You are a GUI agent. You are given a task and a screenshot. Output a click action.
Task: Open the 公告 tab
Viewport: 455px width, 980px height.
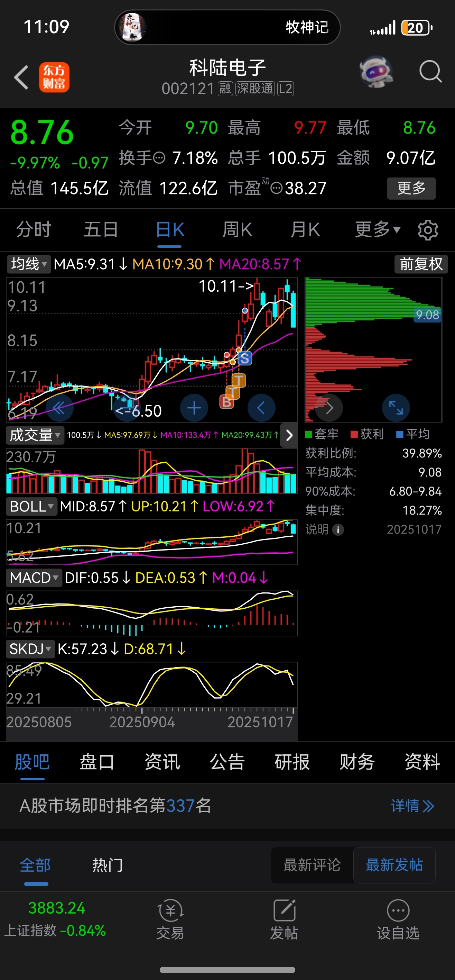click(x=227, y=762)
